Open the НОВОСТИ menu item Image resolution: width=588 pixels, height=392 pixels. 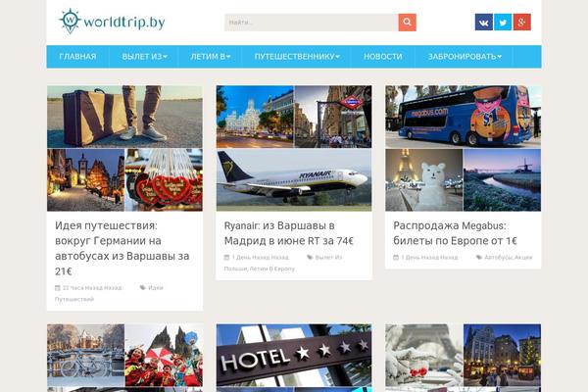383,57
